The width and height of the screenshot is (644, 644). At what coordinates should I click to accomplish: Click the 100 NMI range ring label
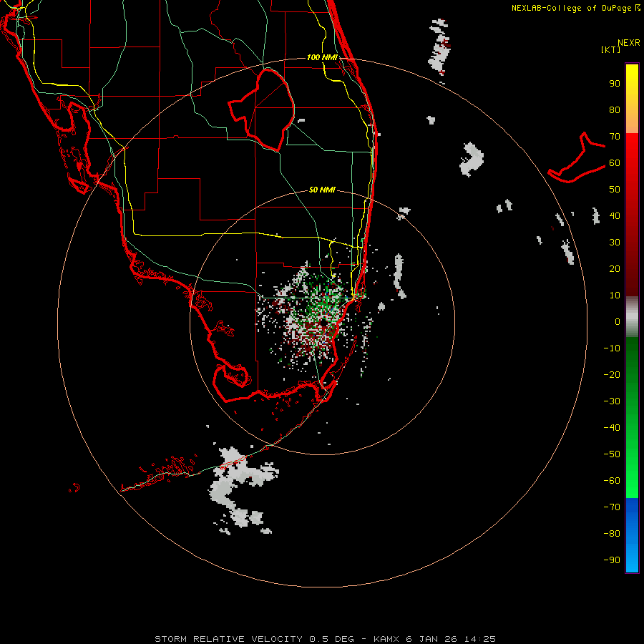[x=322, y=57]
